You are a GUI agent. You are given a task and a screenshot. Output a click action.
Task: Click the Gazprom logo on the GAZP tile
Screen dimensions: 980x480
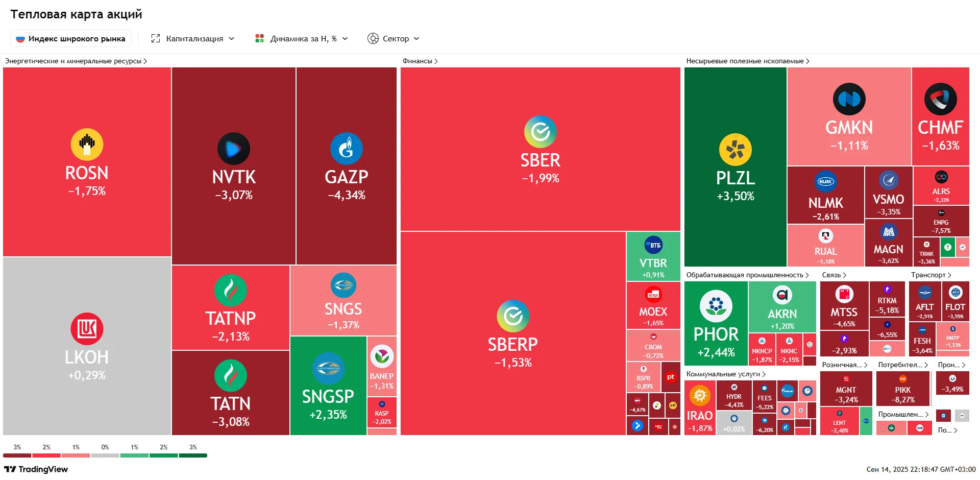click(x=347, y=149)
